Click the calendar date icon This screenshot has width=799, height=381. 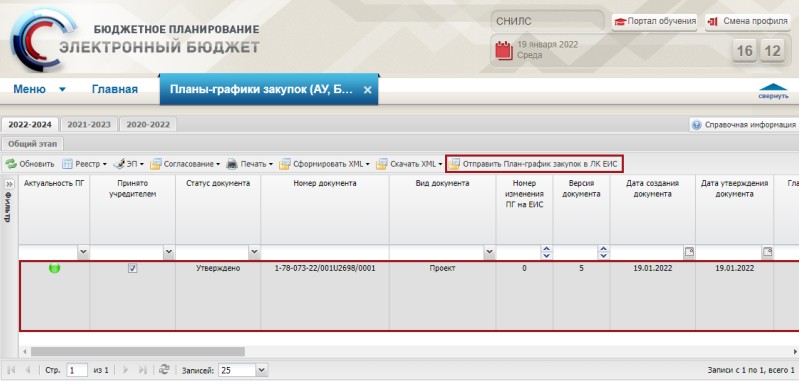click(x=504, y=50)
